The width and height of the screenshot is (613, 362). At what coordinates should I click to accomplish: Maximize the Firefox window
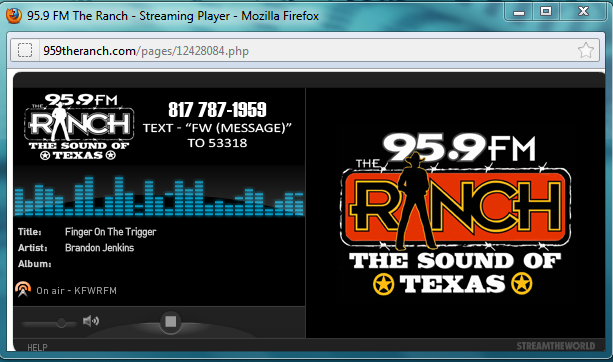546,12
